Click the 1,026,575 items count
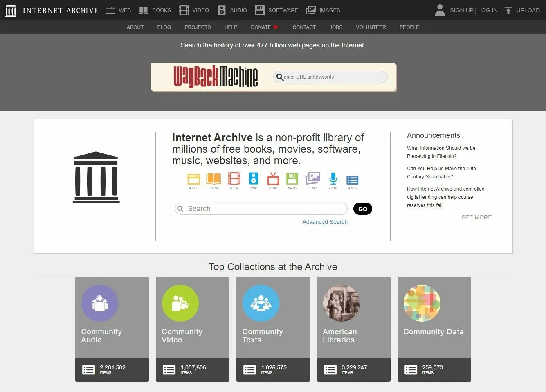 point(274,369)
